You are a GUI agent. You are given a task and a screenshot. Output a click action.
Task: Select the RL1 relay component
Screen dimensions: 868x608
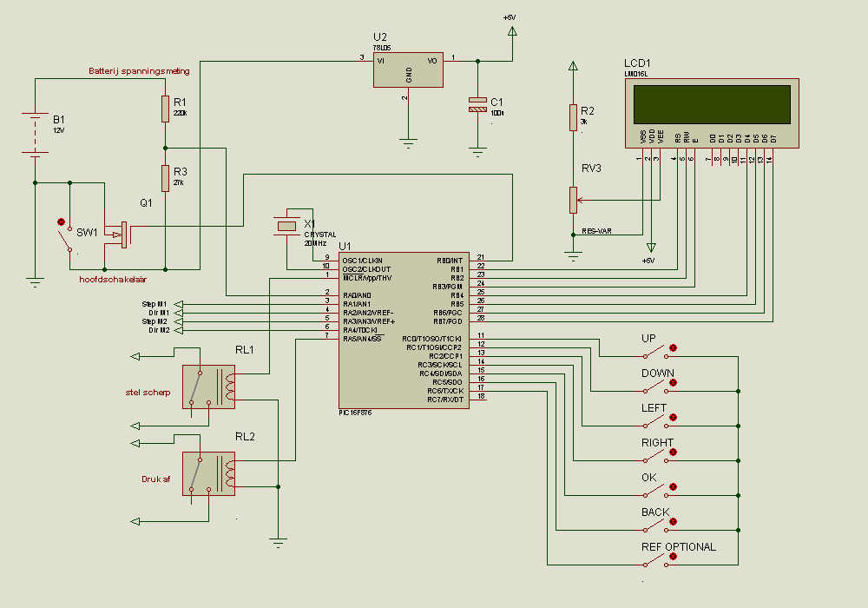208,386
